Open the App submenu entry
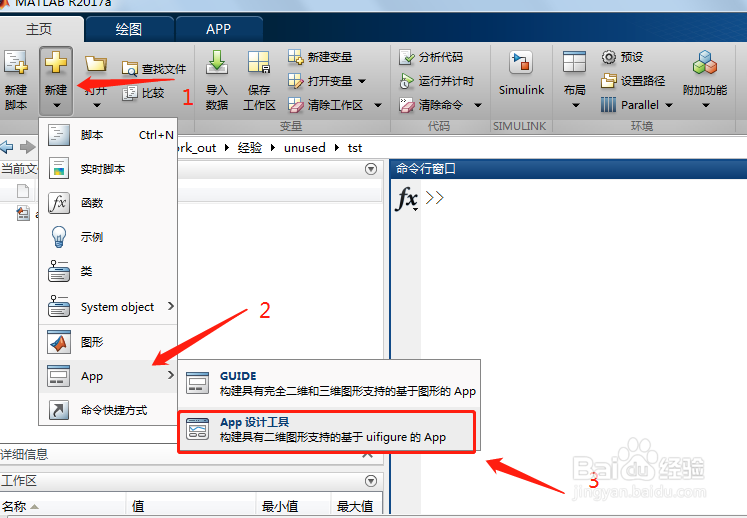 tap(108, 376)
